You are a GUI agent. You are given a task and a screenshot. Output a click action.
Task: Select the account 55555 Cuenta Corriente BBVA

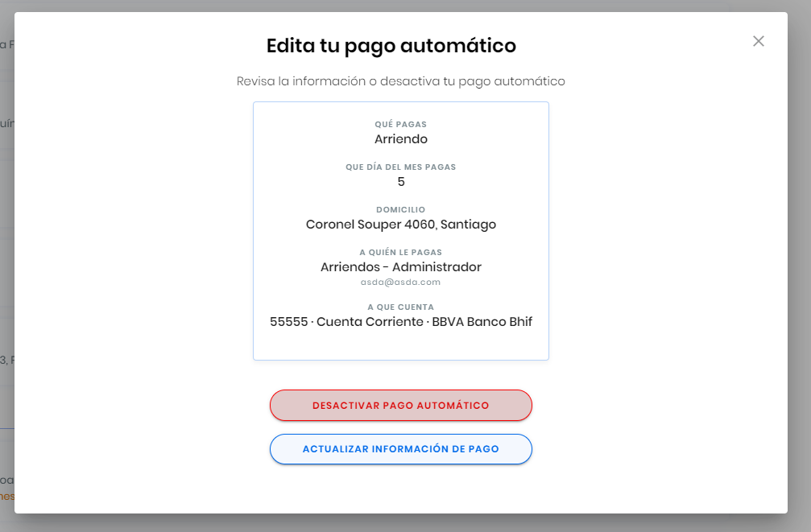(x=400, y=321)
